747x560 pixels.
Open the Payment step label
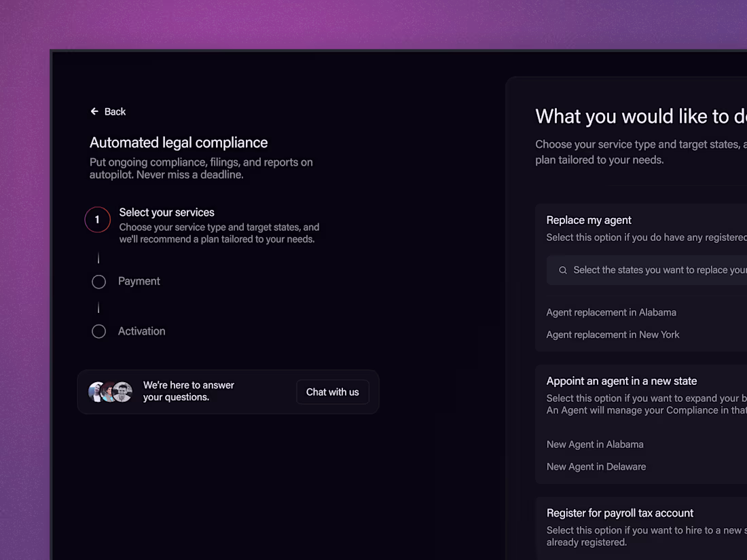pos(139,281)
